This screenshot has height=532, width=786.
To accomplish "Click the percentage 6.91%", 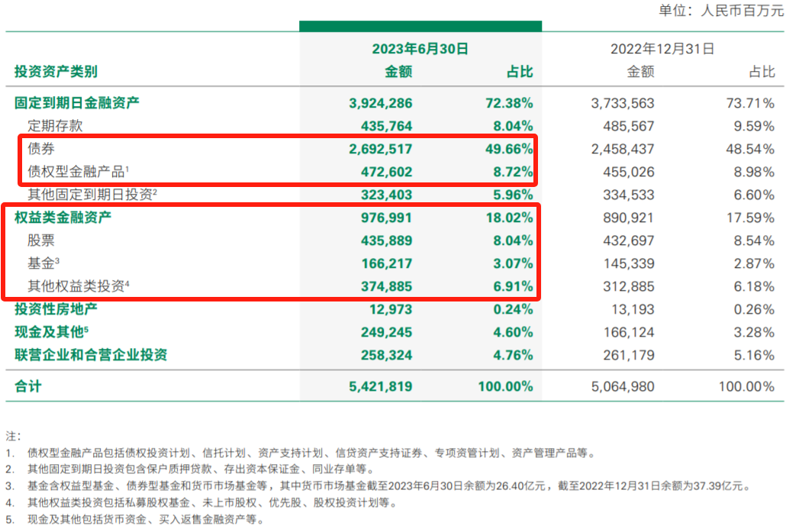I will pyautogui.click(x=513, y=287).
